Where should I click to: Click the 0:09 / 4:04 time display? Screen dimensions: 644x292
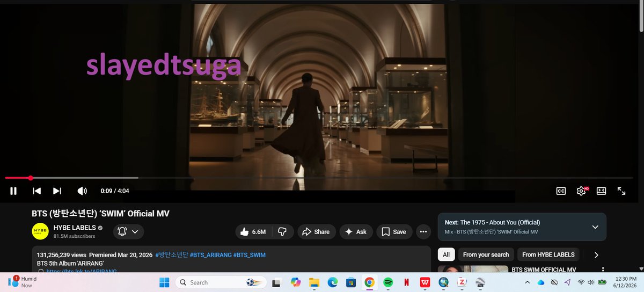tap(114, 191)
